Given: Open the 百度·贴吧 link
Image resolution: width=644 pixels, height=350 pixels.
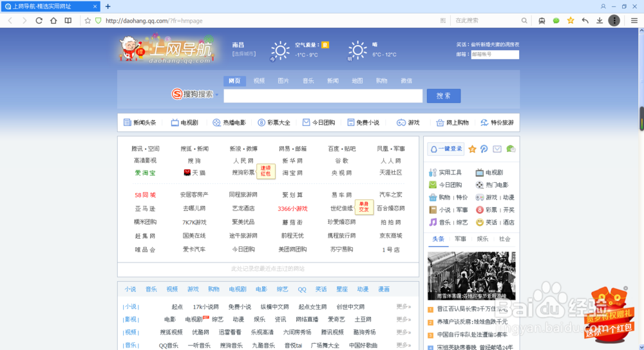Looking at the screenshot, I should (342, 149).
